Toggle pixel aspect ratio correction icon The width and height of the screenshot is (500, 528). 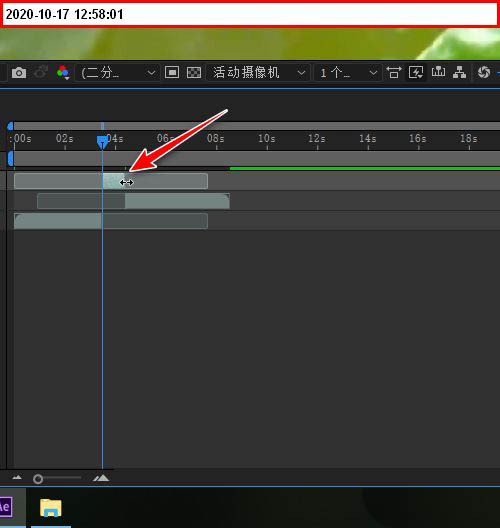[394, 72]
